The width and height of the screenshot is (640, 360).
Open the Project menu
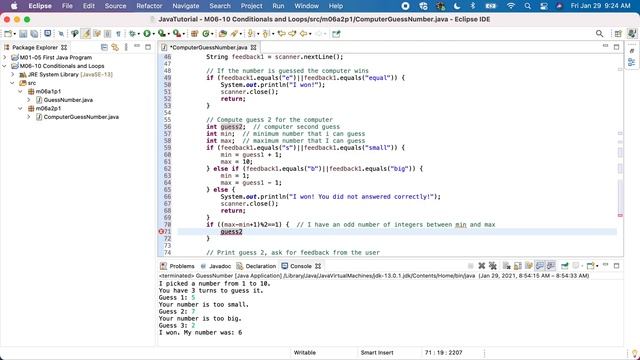251,6
